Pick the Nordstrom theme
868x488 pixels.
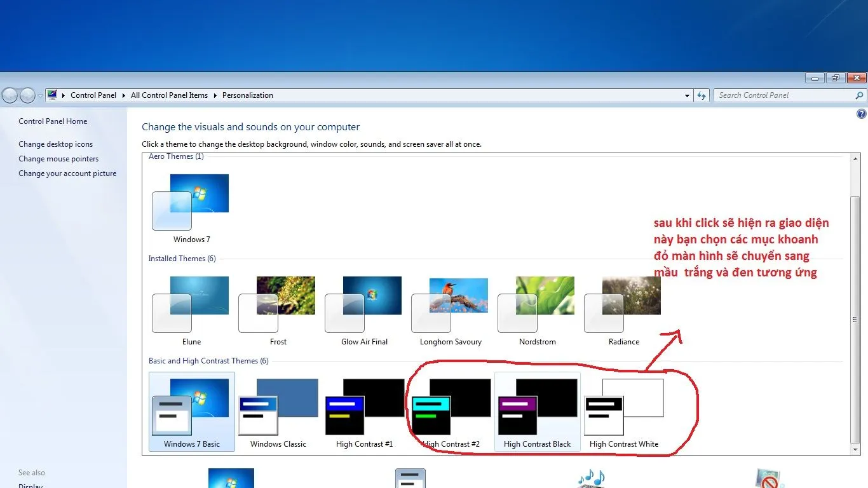point(537,311)
